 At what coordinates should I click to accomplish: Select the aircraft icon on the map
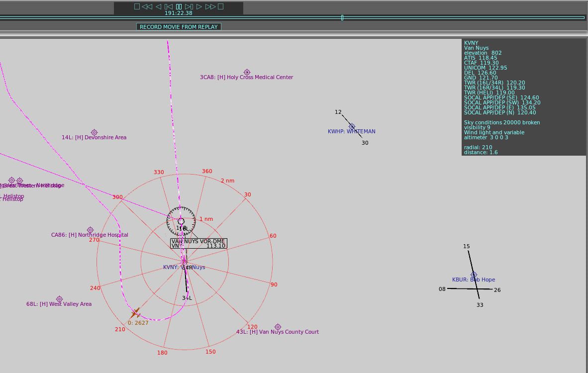(x=135, y=313)
